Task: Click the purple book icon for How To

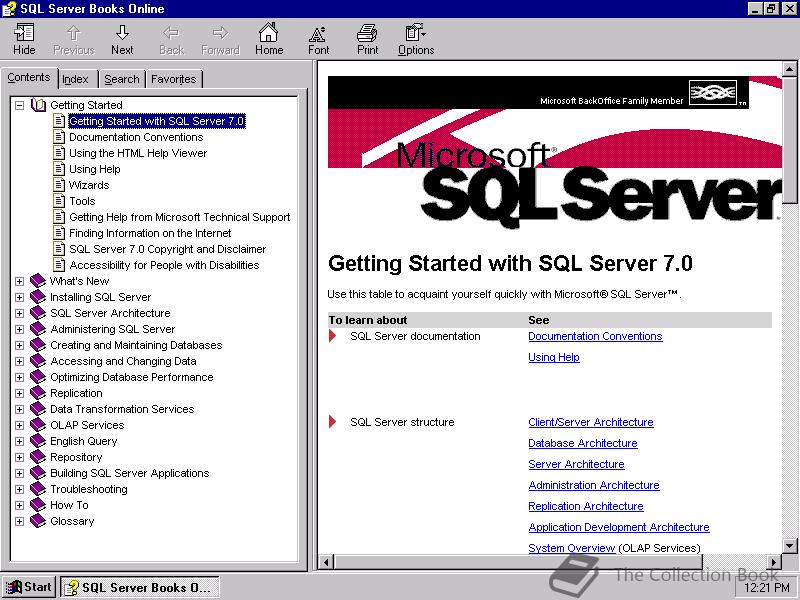Action: [38, 505]
